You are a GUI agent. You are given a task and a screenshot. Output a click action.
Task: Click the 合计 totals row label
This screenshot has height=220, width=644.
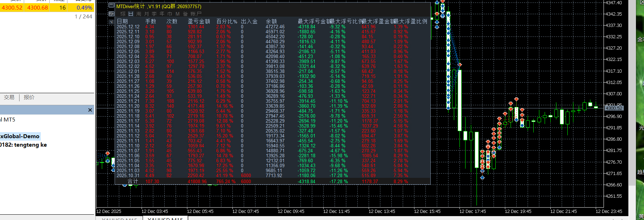[133, 181]
